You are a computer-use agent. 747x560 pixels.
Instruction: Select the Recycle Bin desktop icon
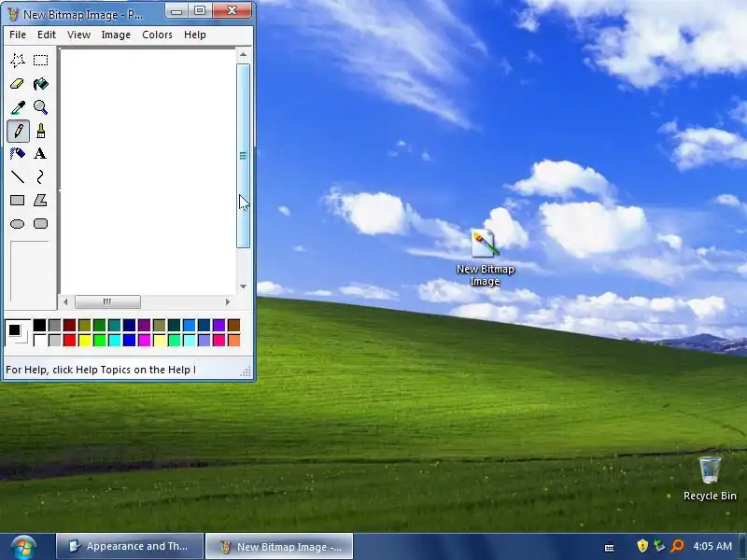pos(710,479)
